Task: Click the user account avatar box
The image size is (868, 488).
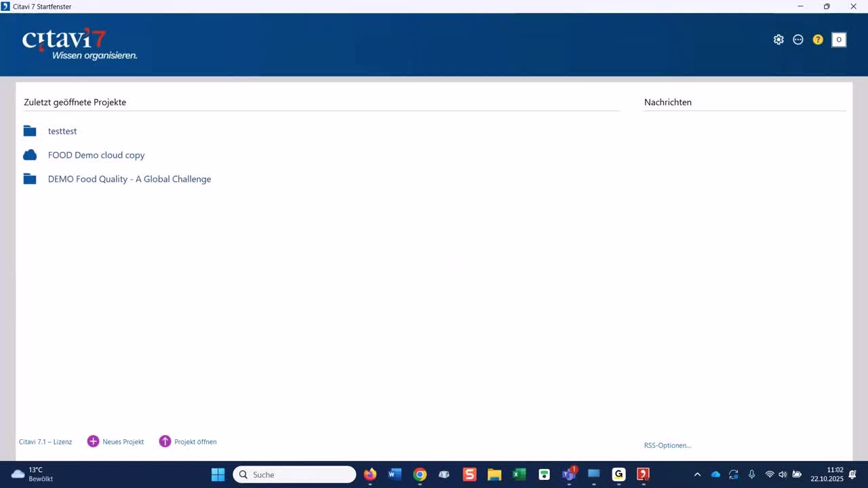Action: tap(839, 40)
